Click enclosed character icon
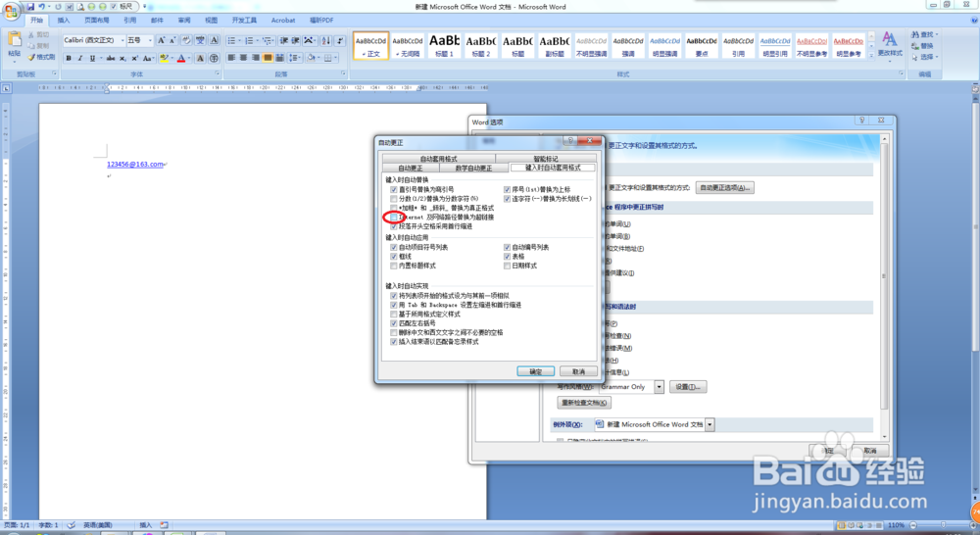The image size is (980, 535). [x=214, y=58]
